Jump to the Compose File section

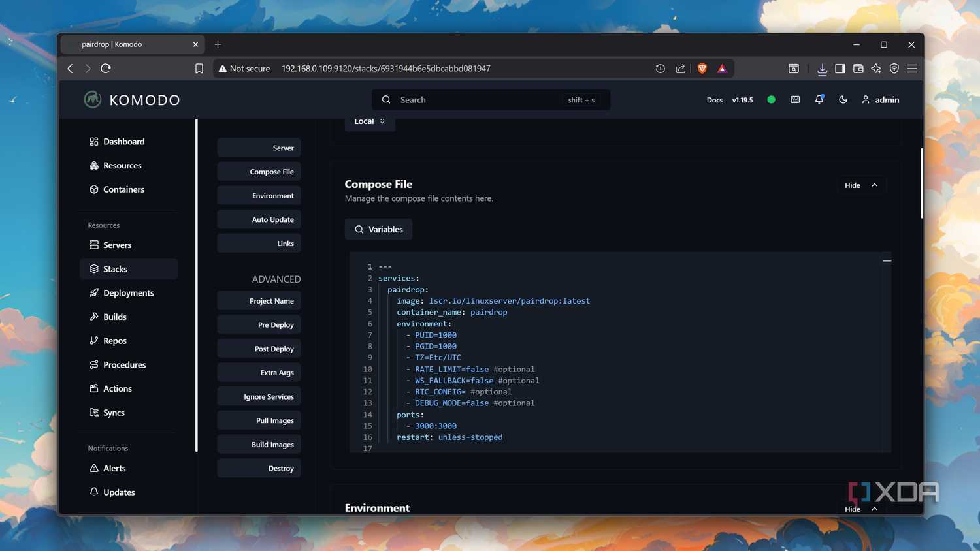[x=259, y=172]
